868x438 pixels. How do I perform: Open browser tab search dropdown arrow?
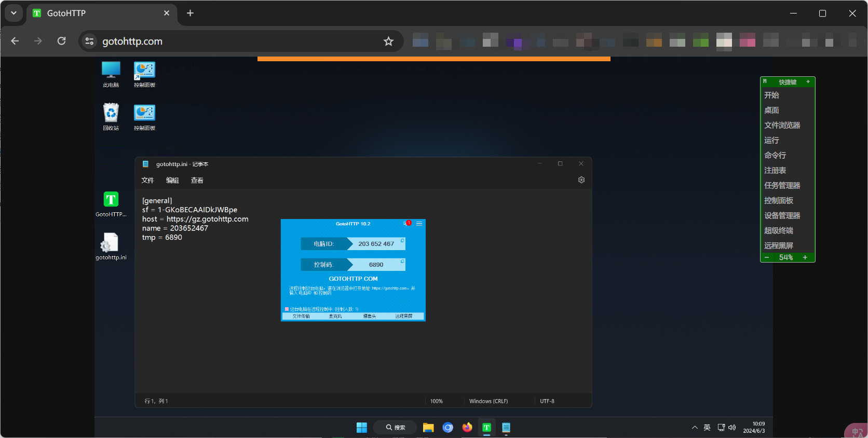click(13, 13)
